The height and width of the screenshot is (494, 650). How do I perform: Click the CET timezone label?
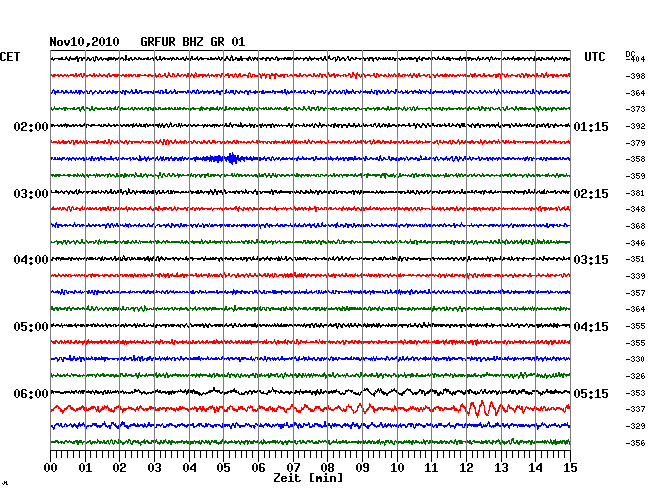[x=10, y=57]
